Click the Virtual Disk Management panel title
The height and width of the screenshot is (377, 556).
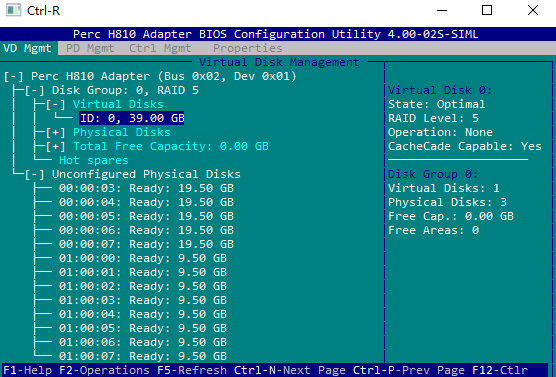279,62
